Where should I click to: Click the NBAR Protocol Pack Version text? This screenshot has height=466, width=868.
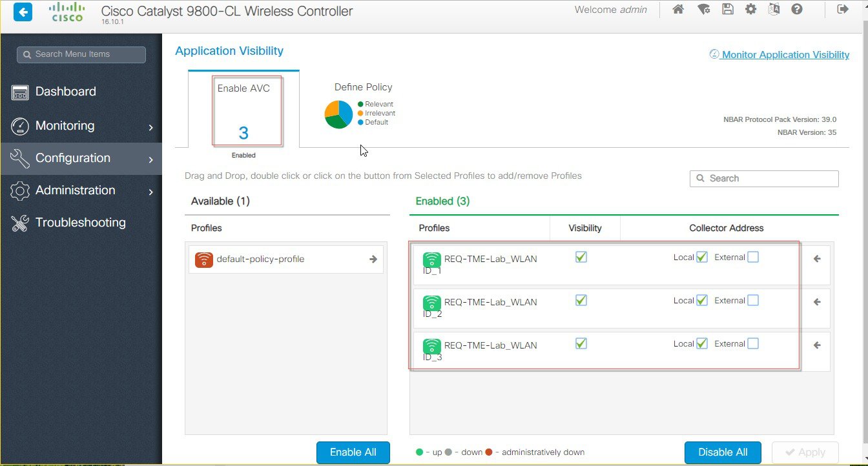[780, 119]
